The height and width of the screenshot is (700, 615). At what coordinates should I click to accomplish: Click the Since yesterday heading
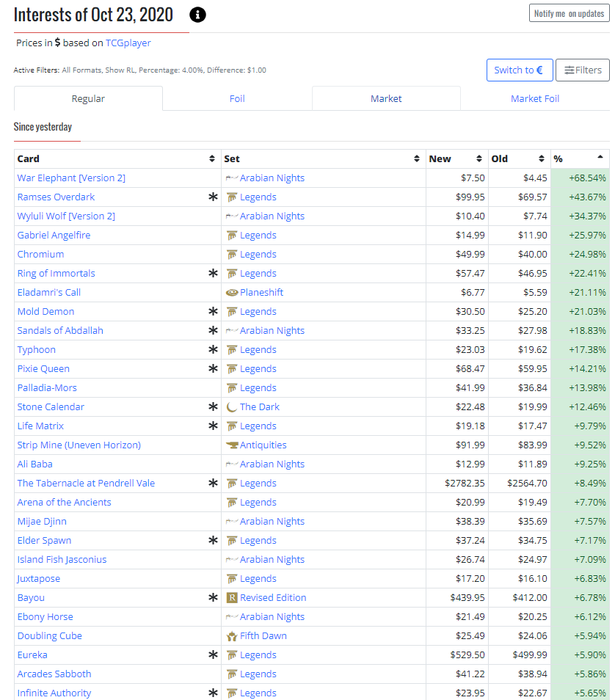pos(43,127)
